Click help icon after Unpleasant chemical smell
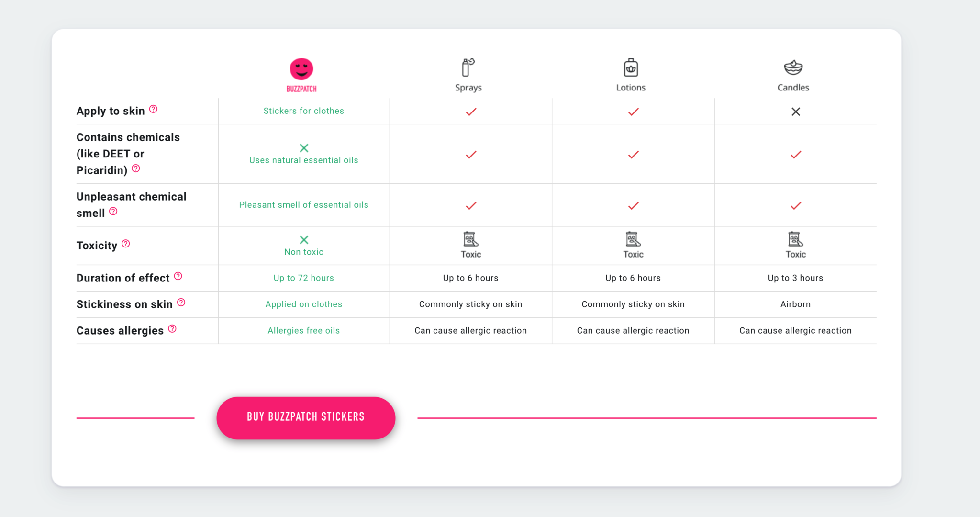This screenshot has width=980, height=517. click(113, 211)
